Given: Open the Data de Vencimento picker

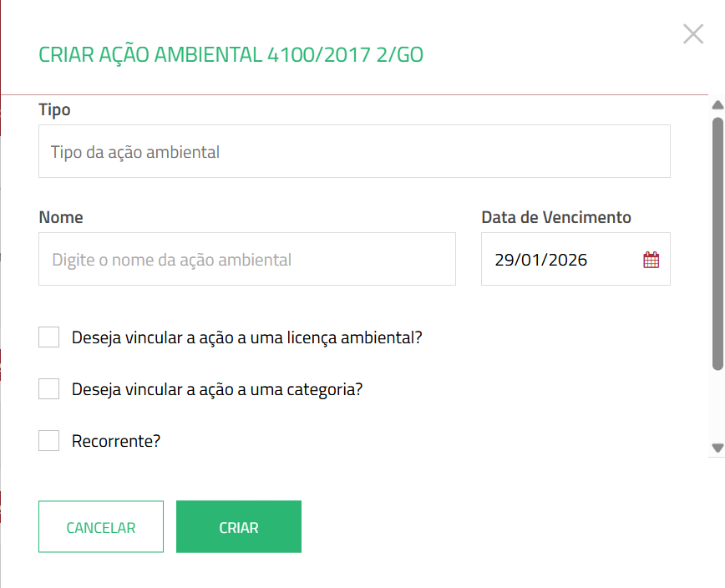Looking at the screenshot, I should click(575, 260).
